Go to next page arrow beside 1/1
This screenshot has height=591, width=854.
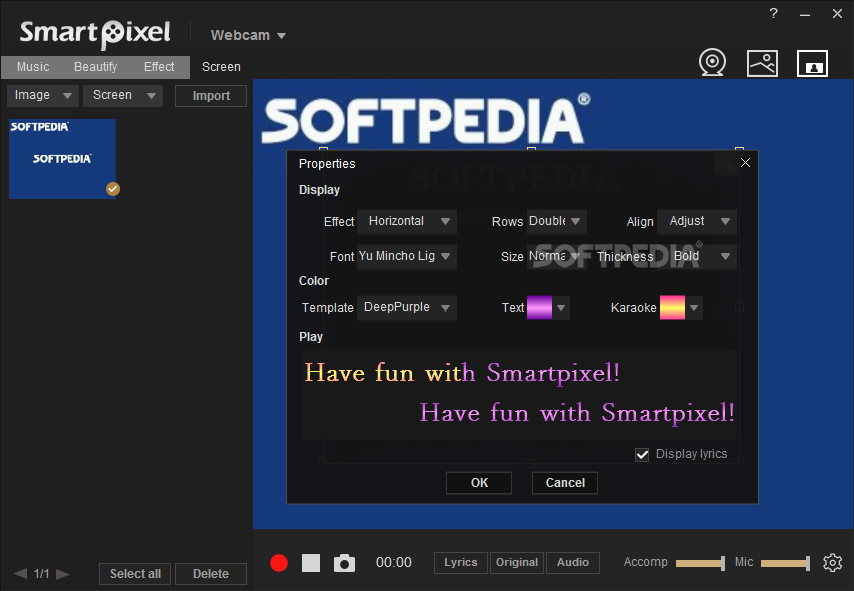[63, 574]
